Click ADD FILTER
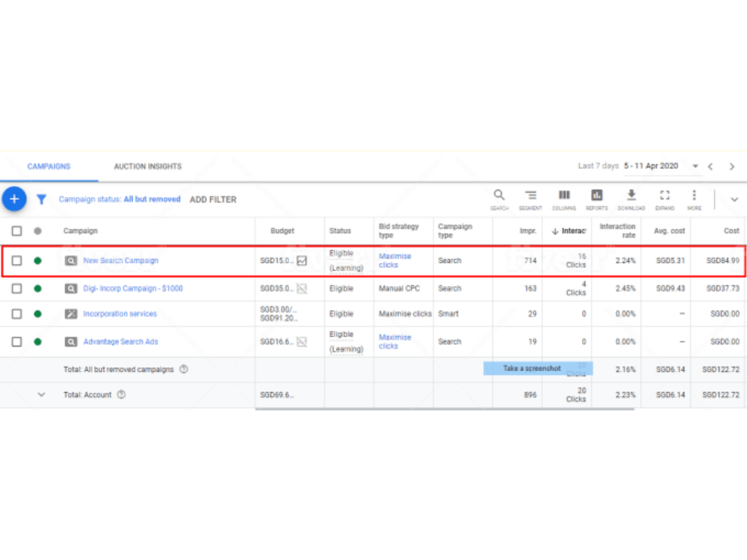The width and height of the screenshot is (747, 560). (213, 199)
